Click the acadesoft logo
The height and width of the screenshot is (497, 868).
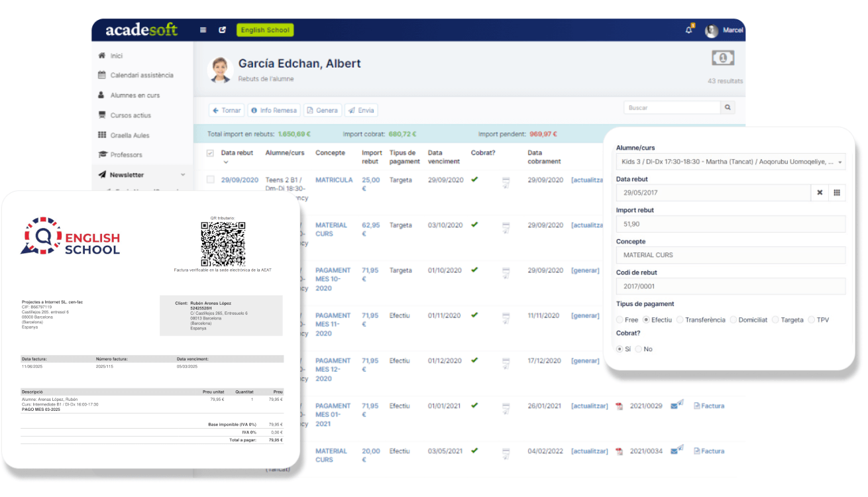pyautogui.click(x=141, y=30)
